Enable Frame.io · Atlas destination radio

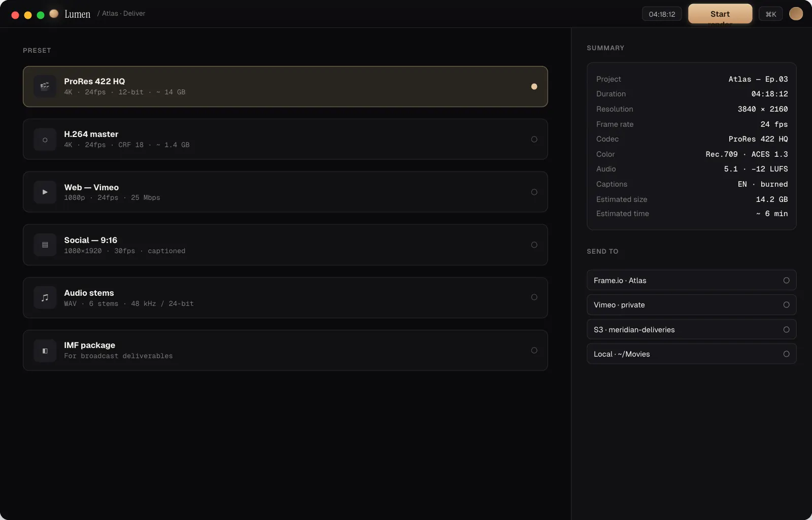tap(786, 281)
